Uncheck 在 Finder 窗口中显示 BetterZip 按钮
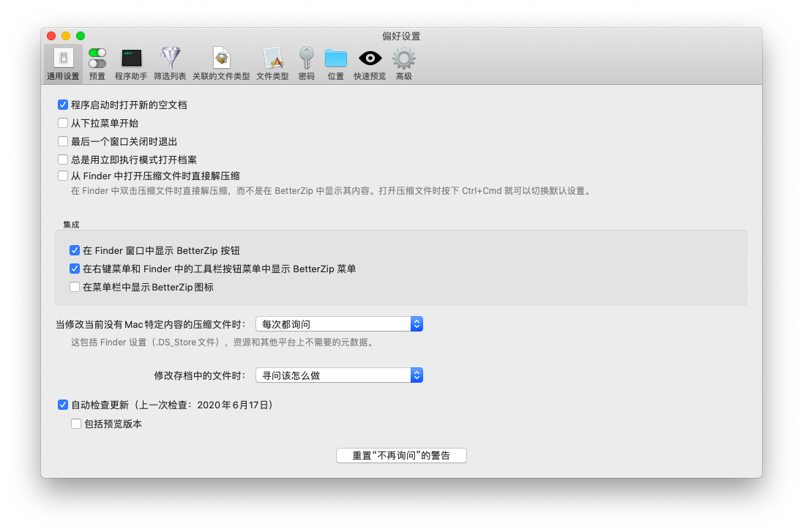 click(75, 250)
